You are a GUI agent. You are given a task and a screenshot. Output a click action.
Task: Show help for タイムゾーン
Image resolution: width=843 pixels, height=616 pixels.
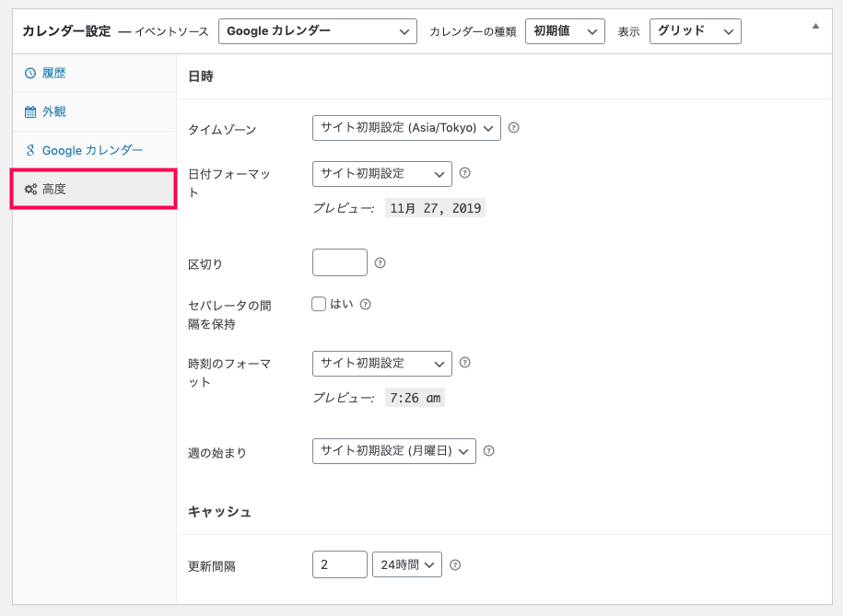click(x=514, y=128)
